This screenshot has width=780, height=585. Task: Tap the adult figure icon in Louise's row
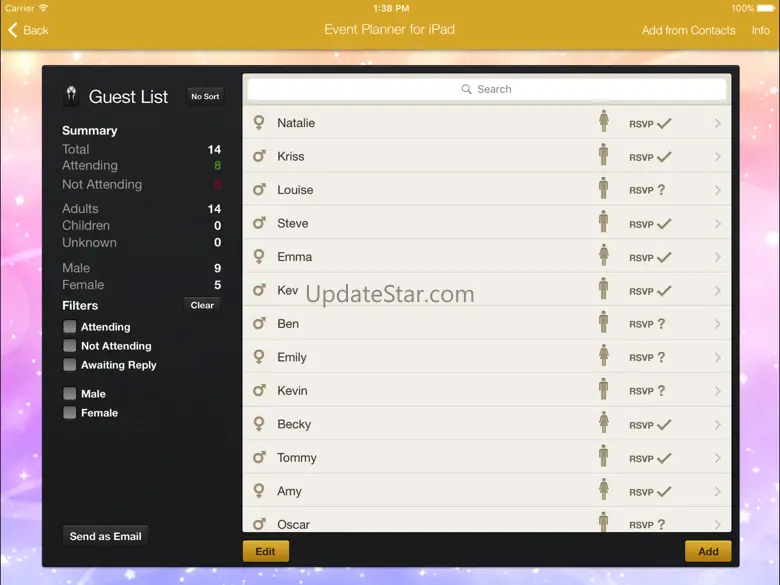coord(603,189)
